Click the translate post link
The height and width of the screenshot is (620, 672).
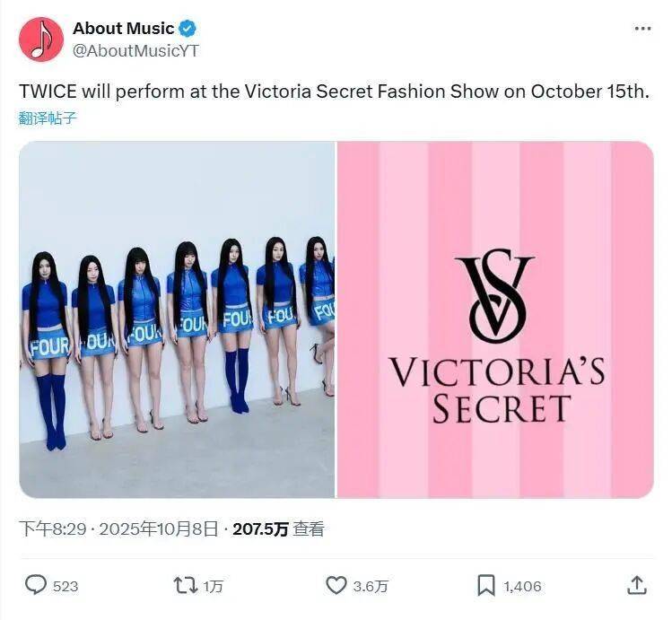pyautogui.click(x=48, y=118)
